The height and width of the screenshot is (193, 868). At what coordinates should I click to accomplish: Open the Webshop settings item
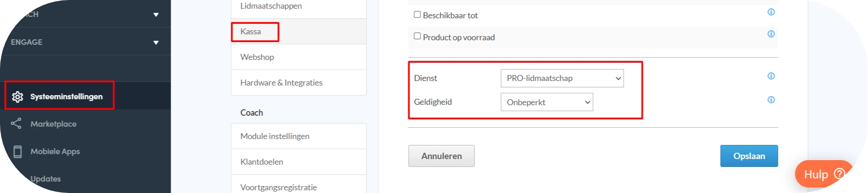257,57
